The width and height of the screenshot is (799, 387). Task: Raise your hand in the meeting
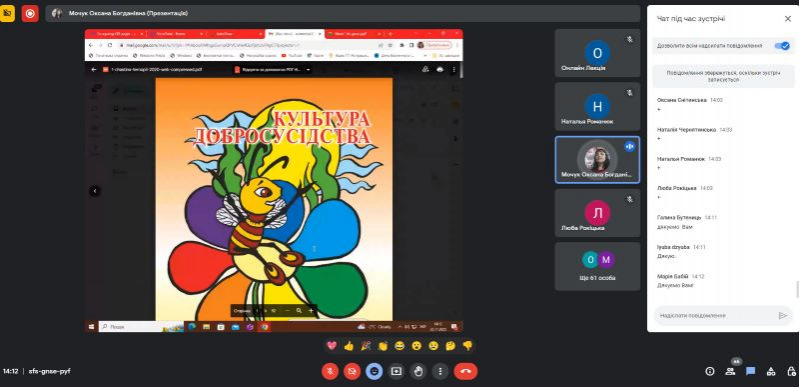(419, 371)
